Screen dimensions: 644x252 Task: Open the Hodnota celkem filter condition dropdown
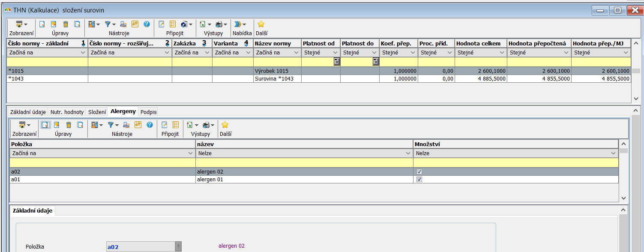pos(502,53)
